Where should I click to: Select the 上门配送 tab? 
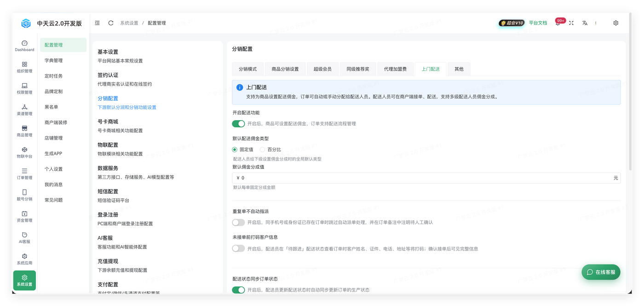[x=431, y=69]
